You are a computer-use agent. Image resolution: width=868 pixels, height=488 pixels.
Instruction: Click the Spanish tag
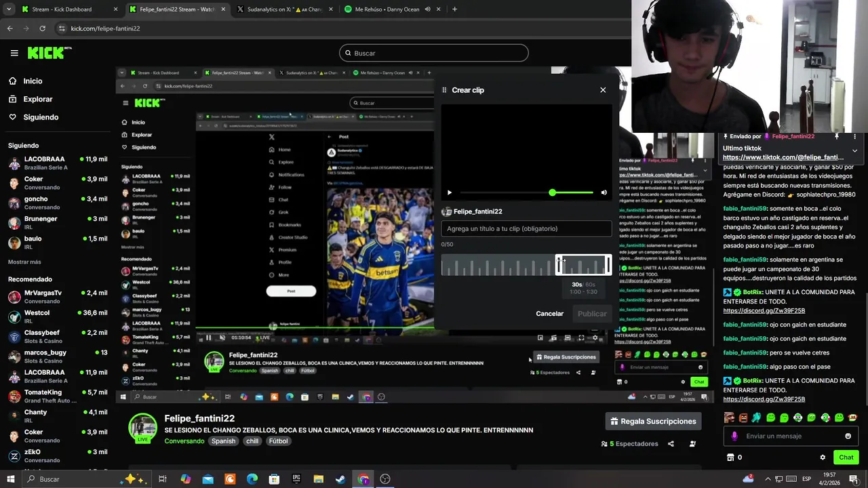point(223,441)
